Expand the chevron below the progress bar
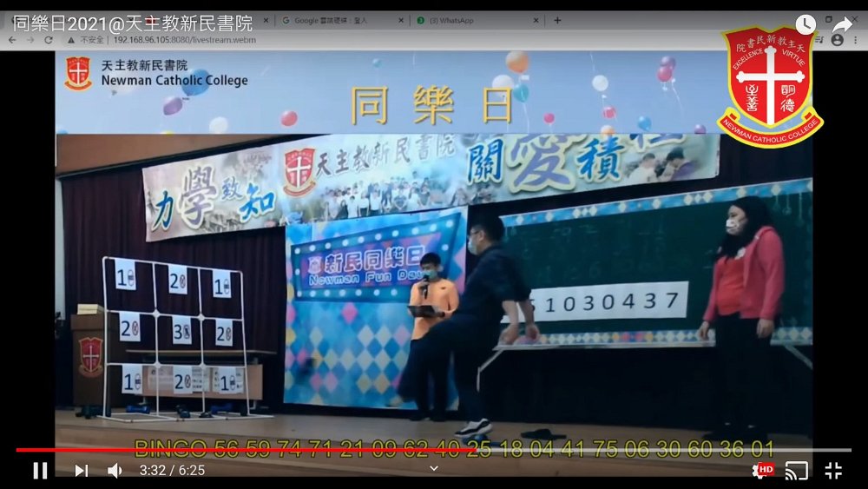This screenshot has height=489, width=868. 434,468
